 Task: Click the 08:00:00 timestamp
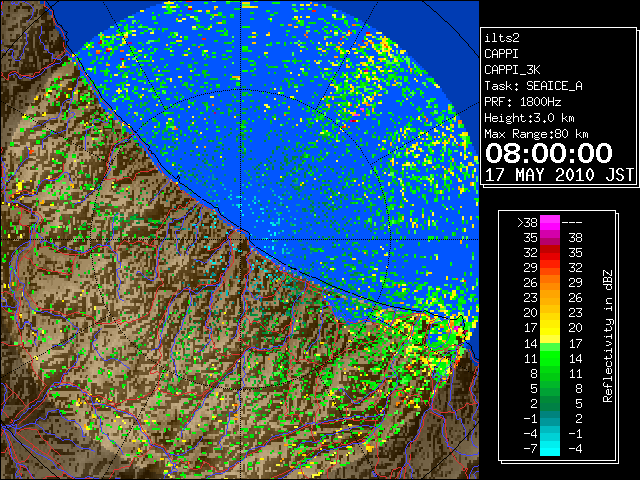[549, 153]
